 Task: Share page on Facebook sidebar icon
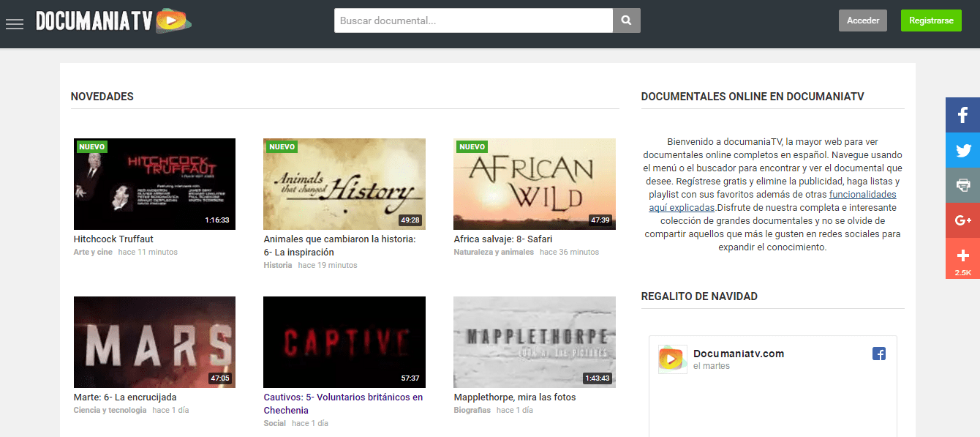pyautogui.click(x=962, y=115)
